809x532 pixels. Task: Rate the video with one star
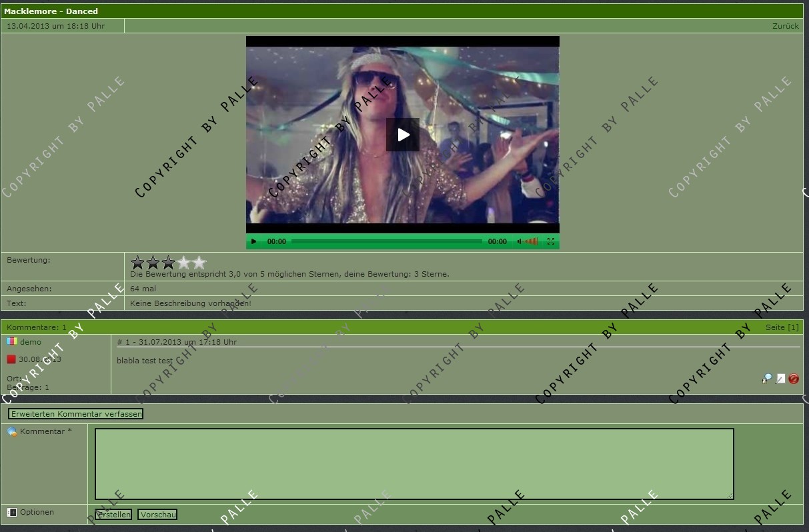[x=138, y=263]
